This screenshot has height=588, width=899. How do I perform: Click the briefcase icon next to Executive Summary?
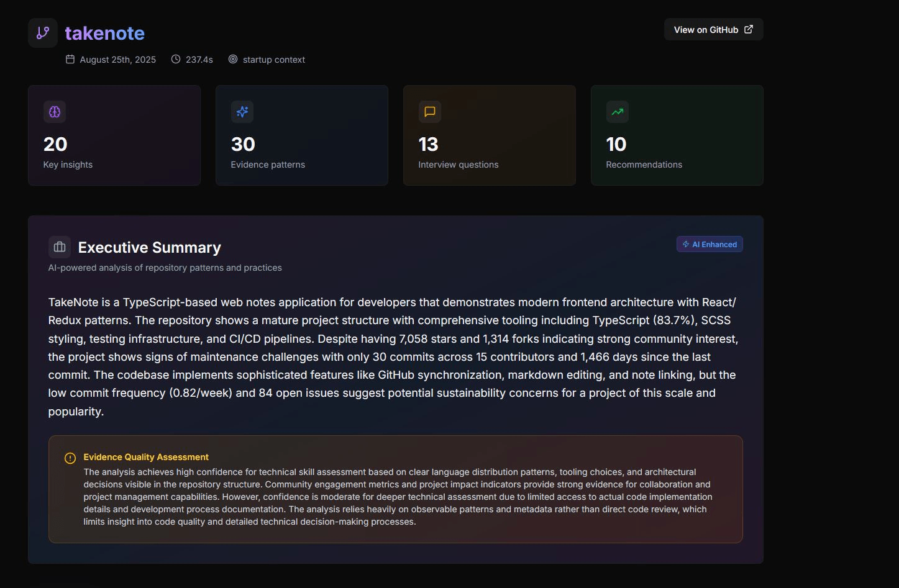[60, 247]
